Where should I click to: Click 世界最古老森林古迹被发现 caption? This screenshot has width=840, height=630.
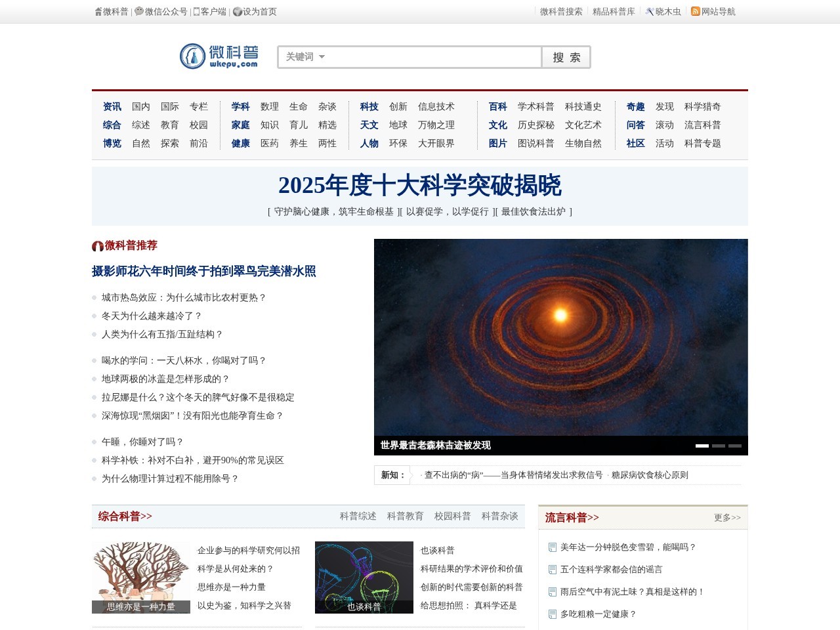pos(436,445)
